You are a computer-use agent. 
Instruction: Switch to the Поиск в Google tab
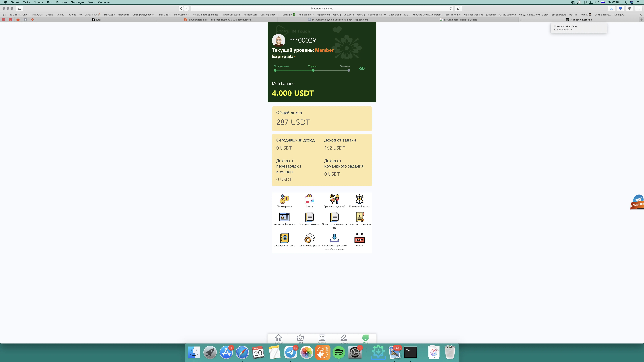[x=458, y=20]
